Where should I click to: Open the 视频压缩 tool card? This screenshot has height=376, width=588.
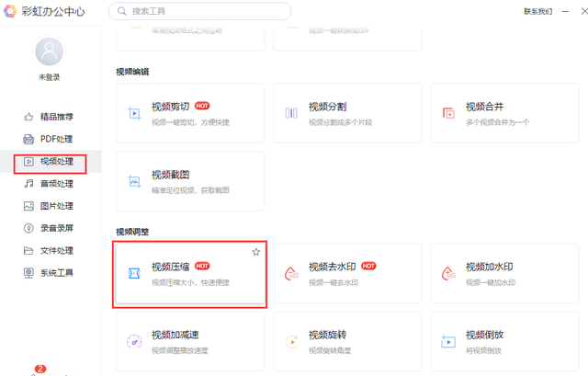[x=190, y=274]
